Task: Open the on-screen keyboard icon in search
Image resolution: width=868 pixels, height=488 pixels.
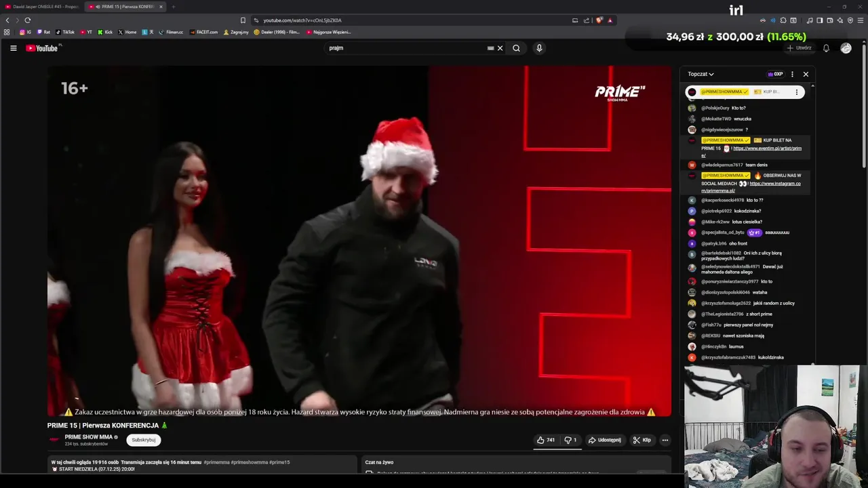Action: click(490, 48)
